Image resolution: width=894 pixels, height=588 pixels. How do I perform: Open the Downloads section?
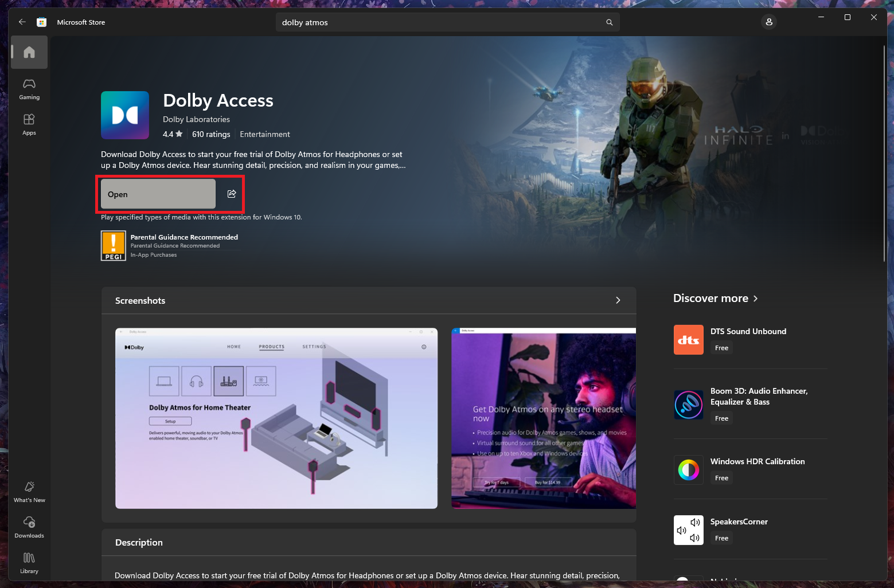coord(29,527)
